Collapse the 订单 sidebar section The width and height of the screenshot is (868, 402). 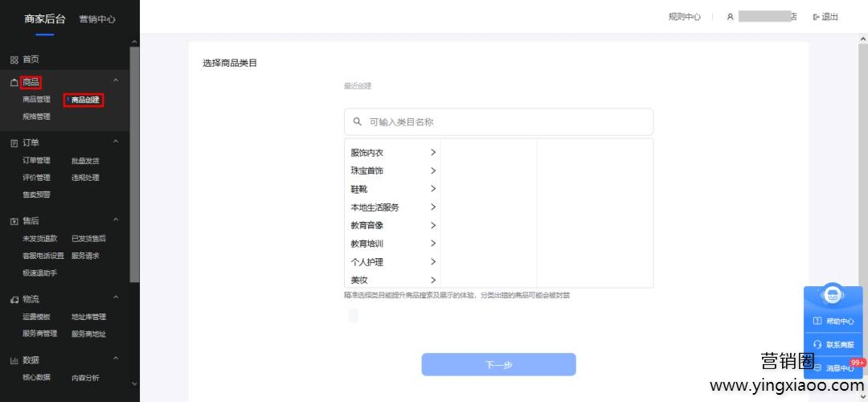coord(116,142)
